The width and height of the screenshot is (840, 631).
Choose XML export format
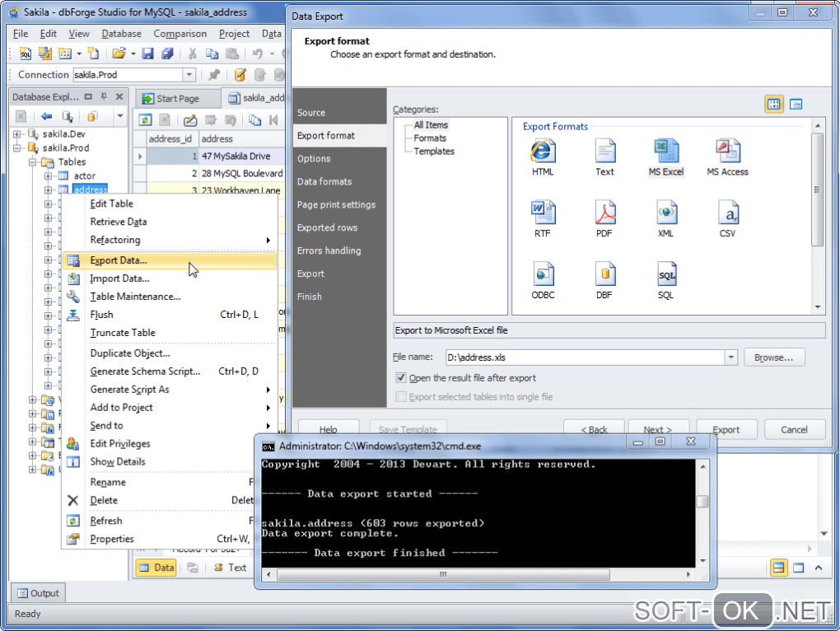click(666, 219)
